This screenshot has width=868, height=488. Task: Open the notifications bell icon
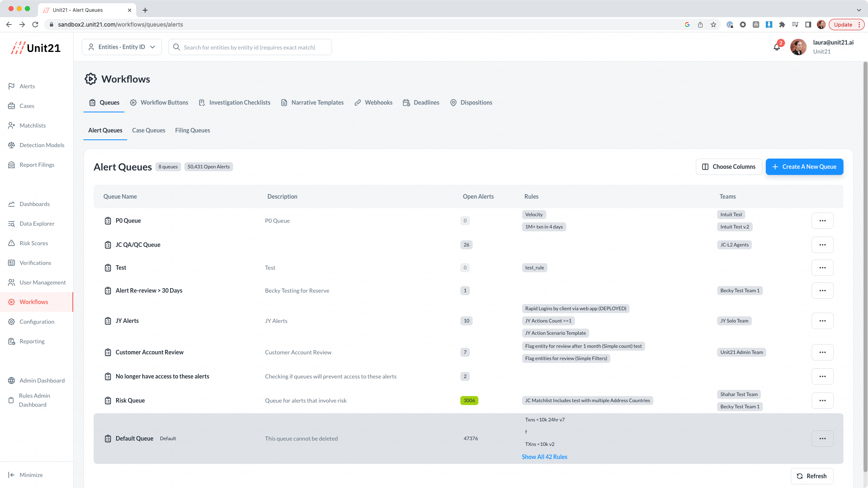pyautogui.click(x=776, y=47)
